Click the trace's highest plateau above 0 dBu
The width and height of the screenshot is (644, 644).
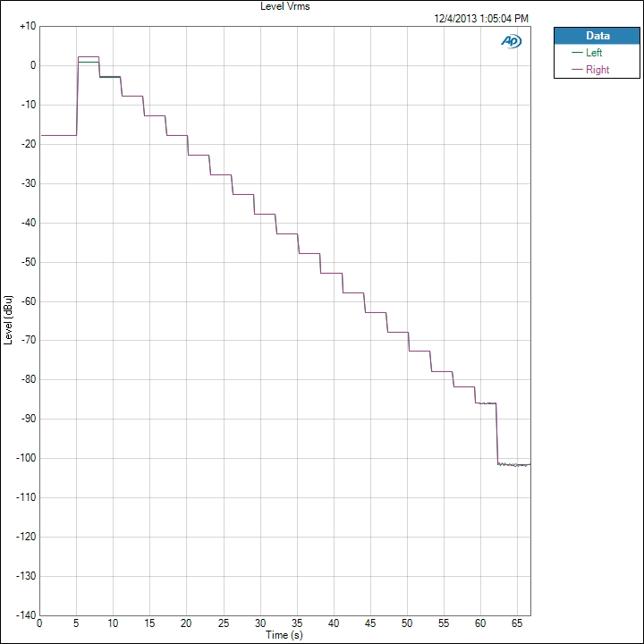click(x=88, y=57)
